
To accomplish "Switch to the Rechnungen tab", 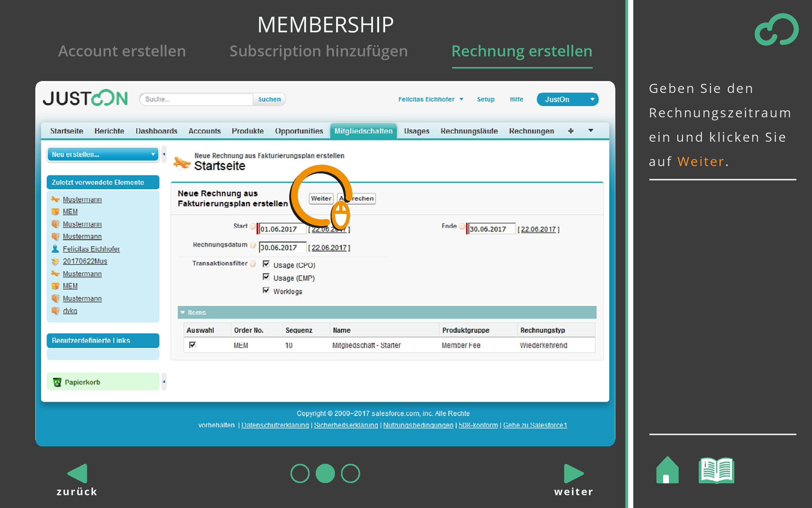I will click(531, 131).
